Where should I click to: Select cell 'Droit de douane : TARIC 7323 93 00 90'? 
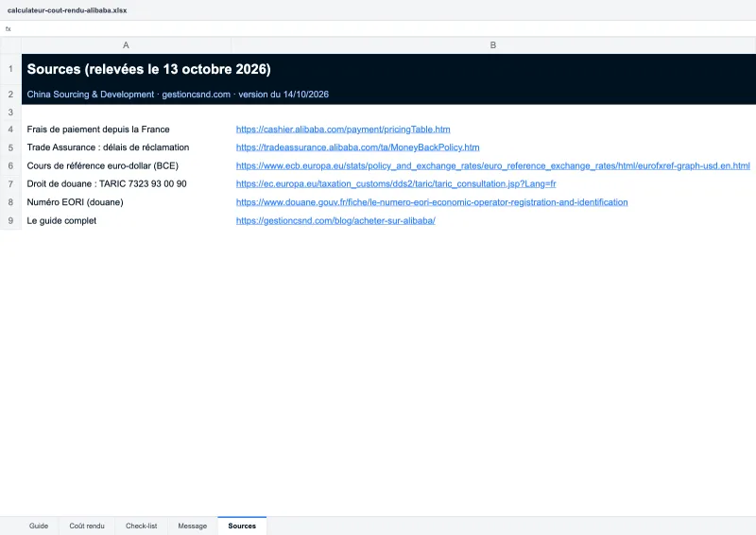tap(127, 183)
